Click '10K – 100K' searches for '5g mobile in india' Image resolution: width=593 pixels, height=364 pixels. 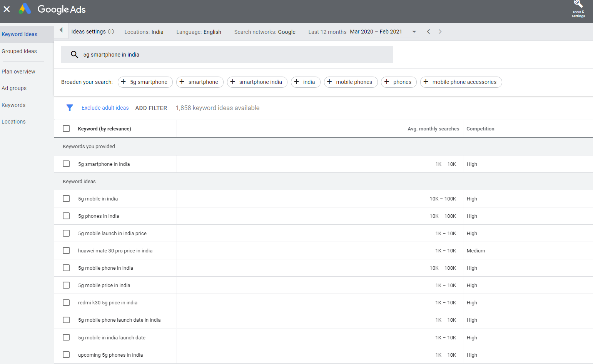443,199
